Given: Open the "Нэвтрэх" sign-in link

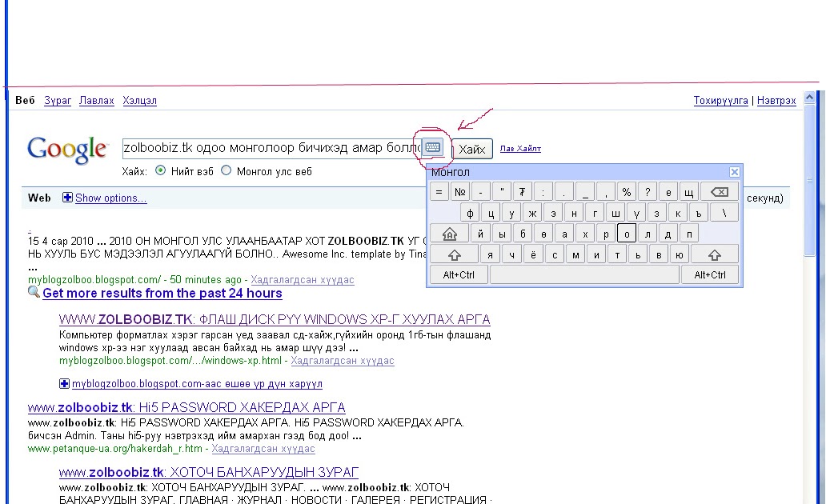Looking at the screenshot, I should [778, 100].
